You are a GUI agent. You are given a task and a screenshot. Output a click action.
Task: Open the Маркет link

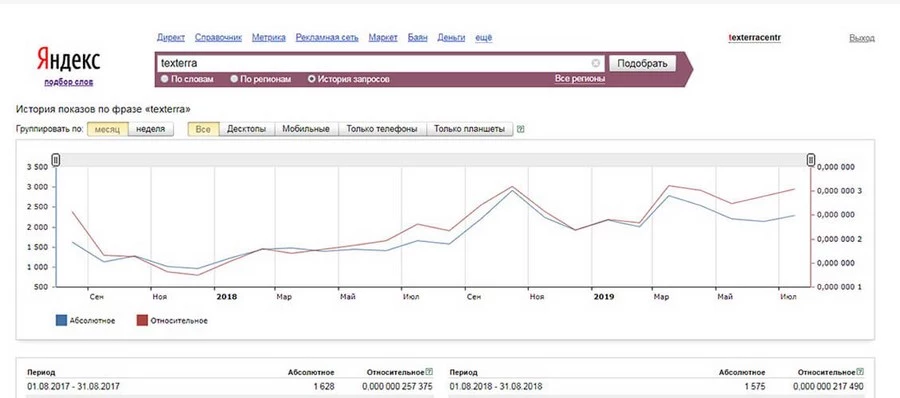(383, 38)
